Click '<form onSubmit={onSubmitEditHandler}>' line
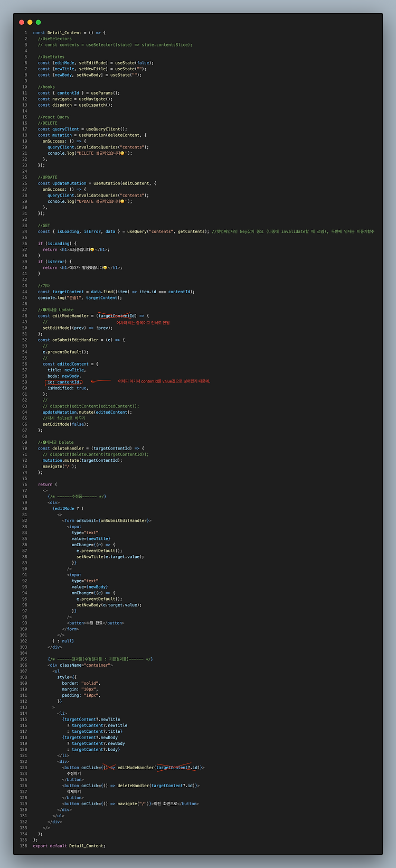 pyautogui.click(x=107, y=521)
